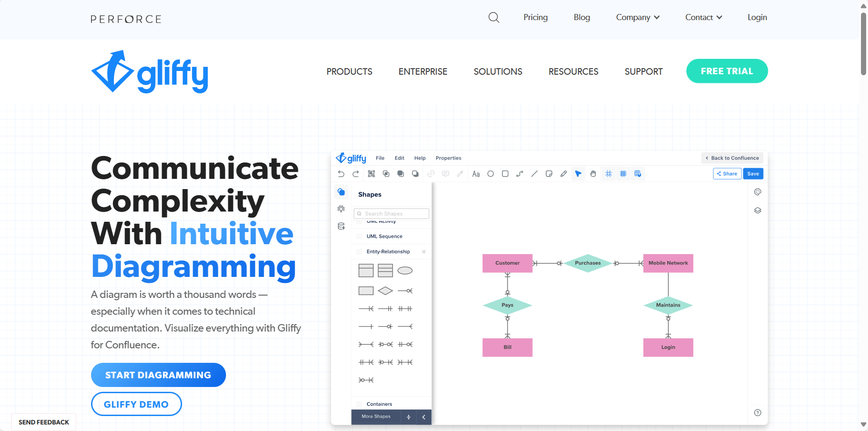Click the Perforce logo
The height and width of the screenshot is (431, 868).
[x=126, y=19]
